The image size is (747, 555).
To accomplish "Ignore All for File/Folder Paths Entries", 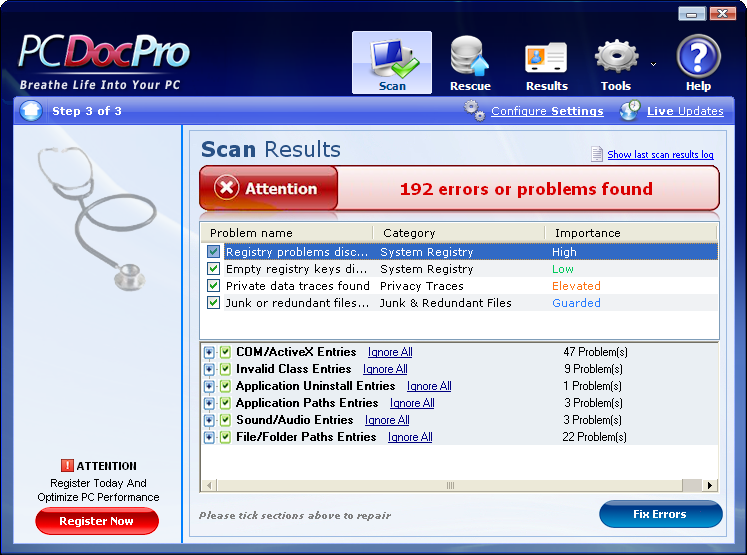I will [x=410, y=437].
